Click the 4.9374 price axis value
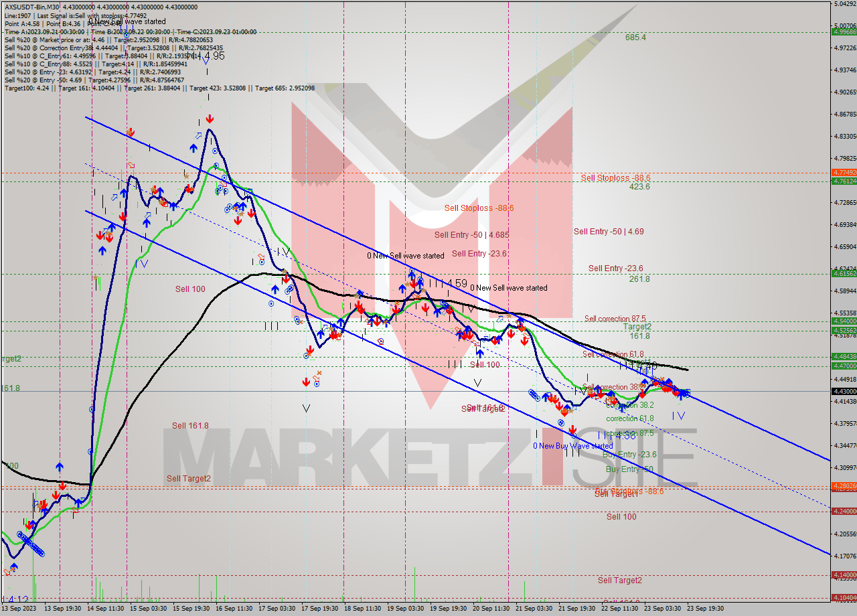 pyautogui.click(x=844, y=70)
